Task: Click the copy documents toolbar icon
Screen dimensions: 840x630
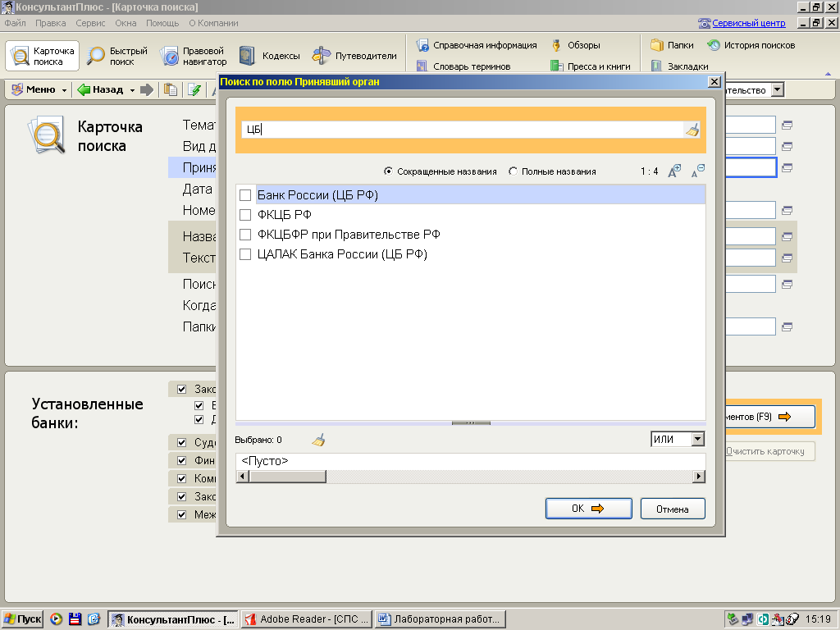Action: [171, 89]
